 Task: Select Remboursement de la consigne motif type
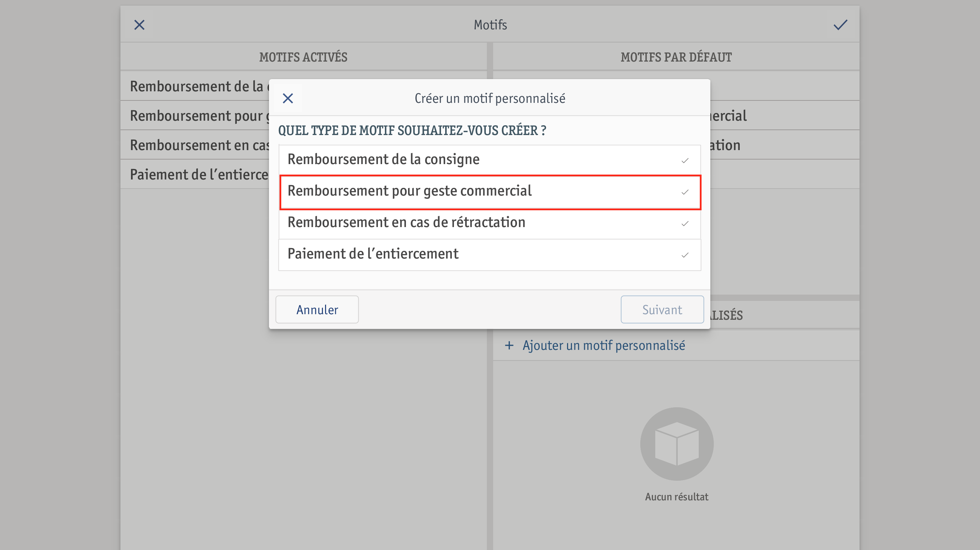click(490, 160)
